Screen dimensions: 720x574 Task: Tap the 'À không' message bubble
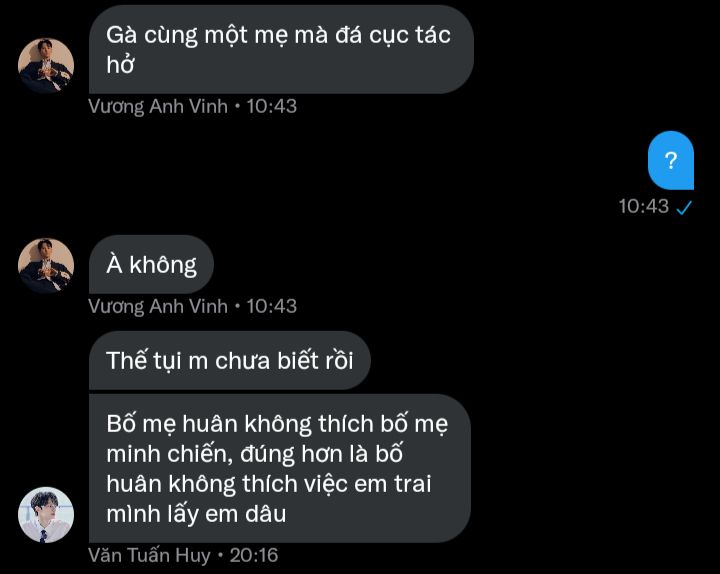[151, 264]
